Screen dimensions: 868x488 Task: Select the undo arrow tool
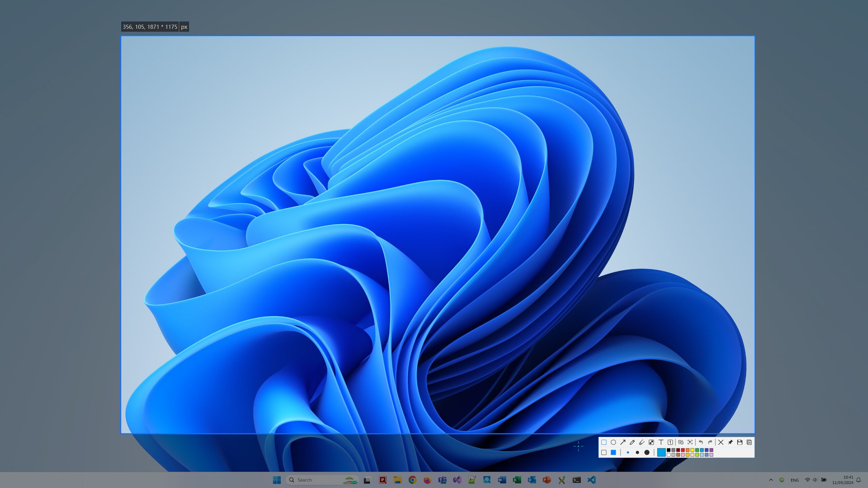[x=701, y=442]
